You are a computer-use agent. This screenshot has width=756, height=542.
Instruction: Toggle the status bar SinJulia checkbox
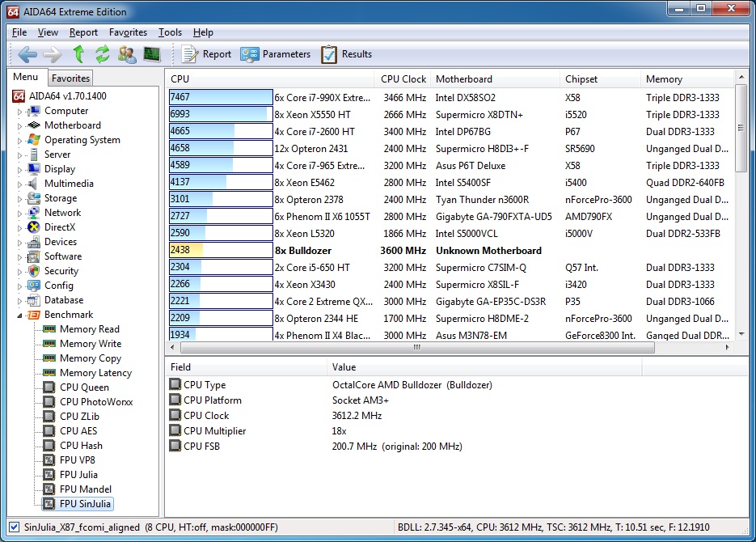coord(14,527)
